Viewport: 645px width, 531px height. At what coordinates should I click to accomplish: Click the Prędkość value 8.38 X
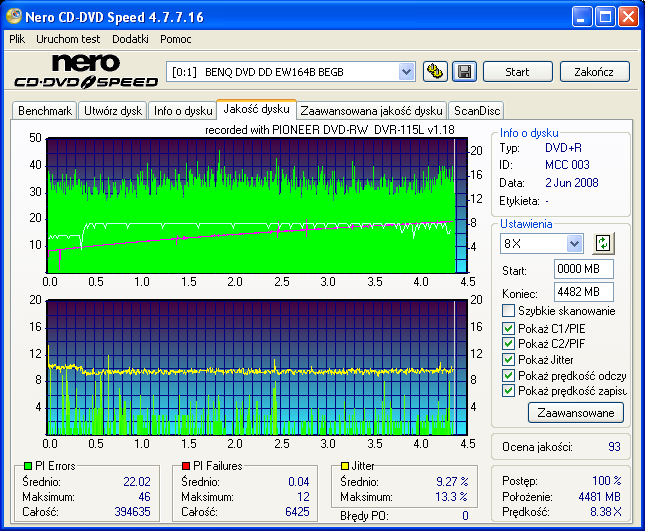(606, 512)
